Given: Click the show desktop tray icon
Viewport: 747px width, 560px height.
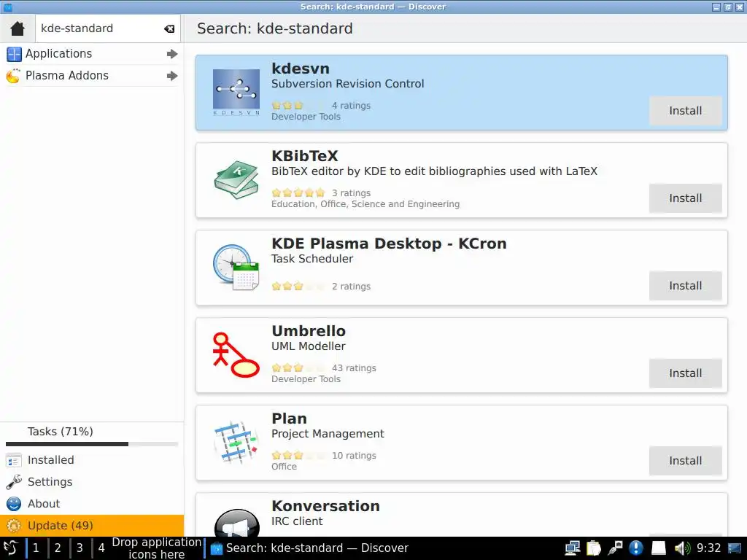Looking at the screenshot, I should coord(735,548).
